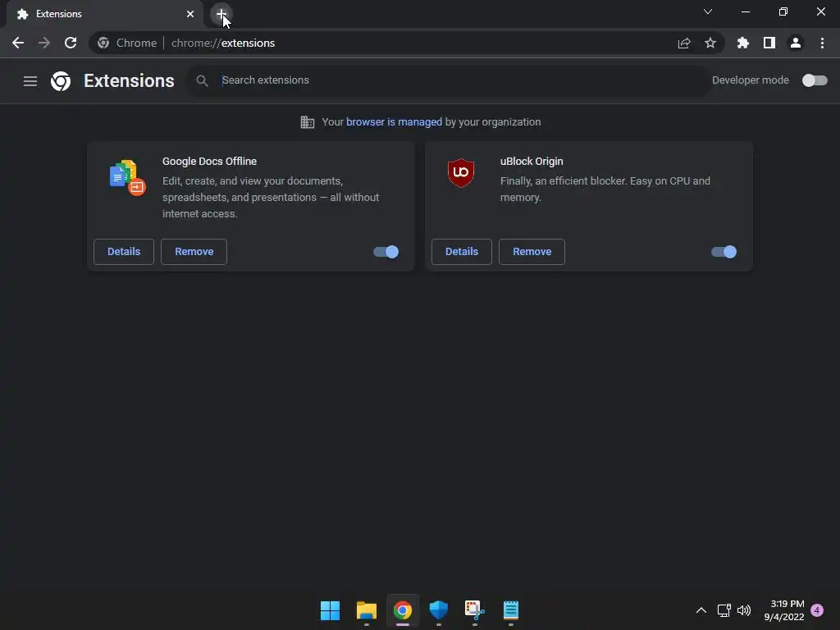Open Notepad from taskbar
The width and height of the screenshot is (840, 630).
click(511, 610)
